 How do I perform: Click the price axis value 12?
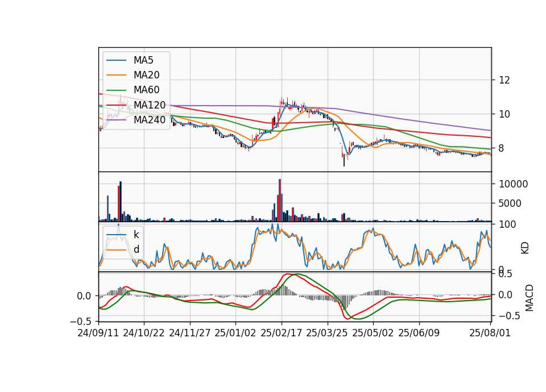(504, 80)
